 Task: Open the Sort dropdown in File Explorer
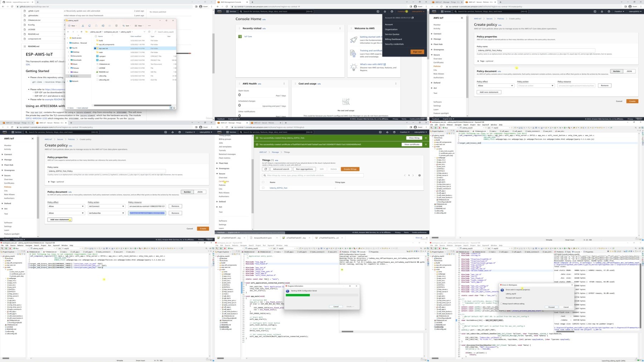point(127,26)
